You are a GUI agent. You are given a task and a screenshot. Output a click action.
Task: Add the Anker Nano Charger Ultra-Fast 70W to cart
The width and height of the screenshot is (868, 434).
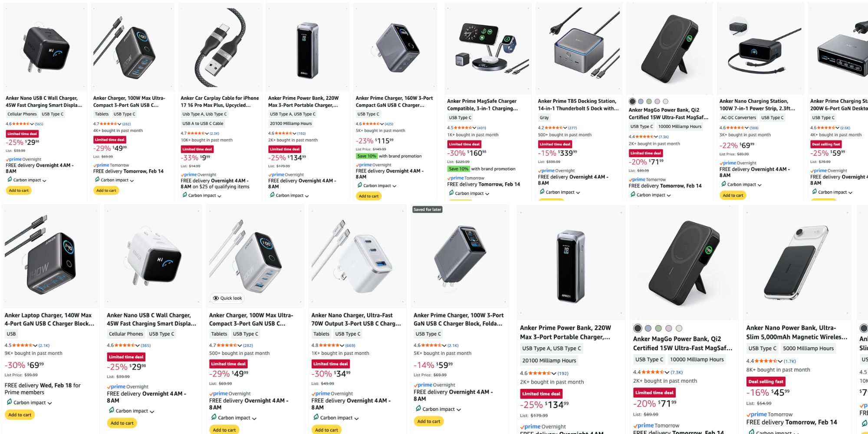click(x=326, y=430)
